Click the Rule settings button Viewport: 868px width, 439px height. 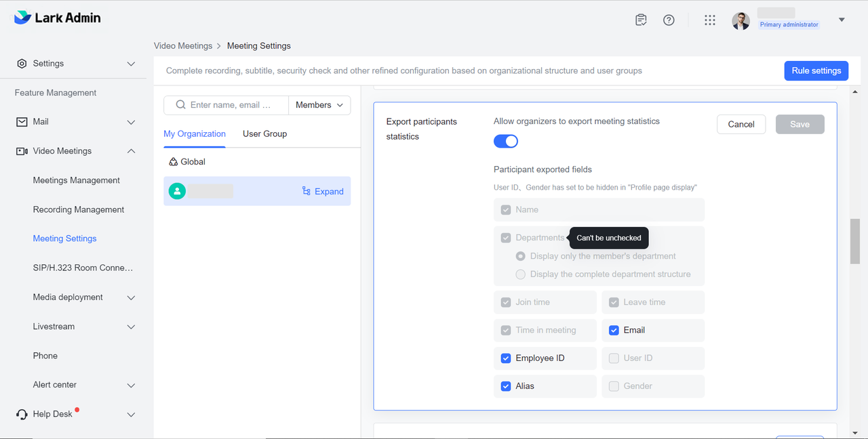pyautogui.click(x=816, y=70)
